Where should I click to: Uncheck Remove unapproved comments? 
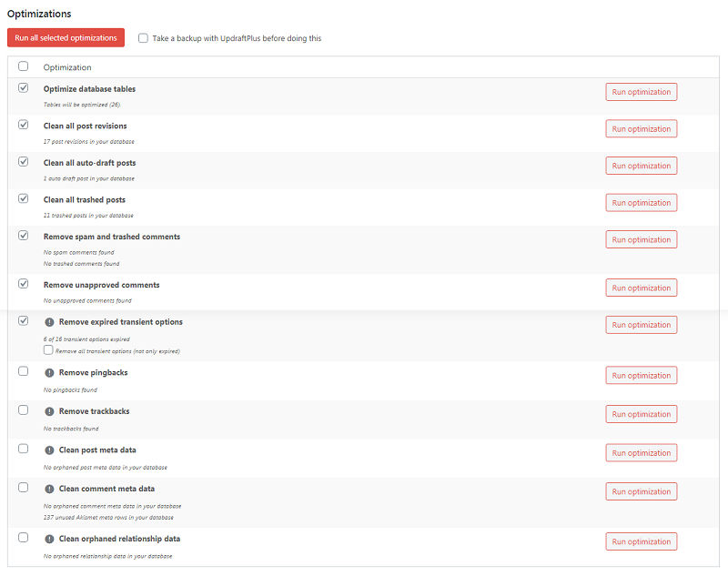(x=24, y=284)
